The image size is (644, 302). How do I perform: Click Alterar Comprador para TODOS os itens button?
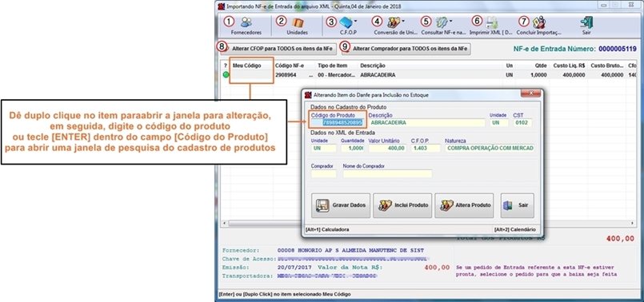pyautogui.click(x=406, y=49)
